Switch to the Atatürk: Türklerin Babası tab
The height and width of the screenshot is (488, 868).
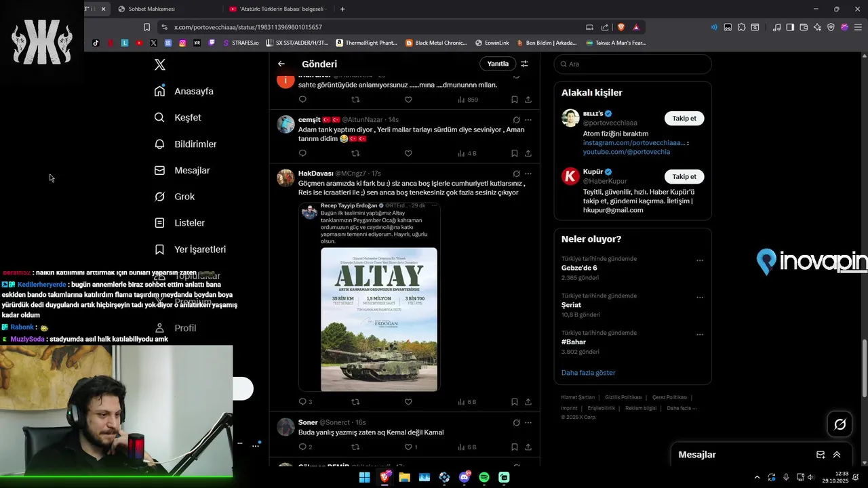(279, 9)
